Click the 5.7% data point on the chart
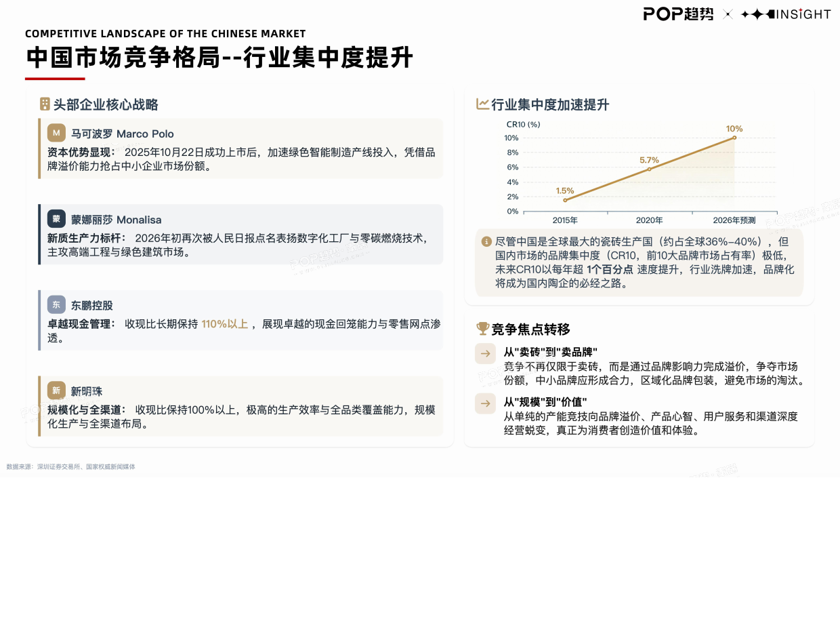 pos(649,169)
